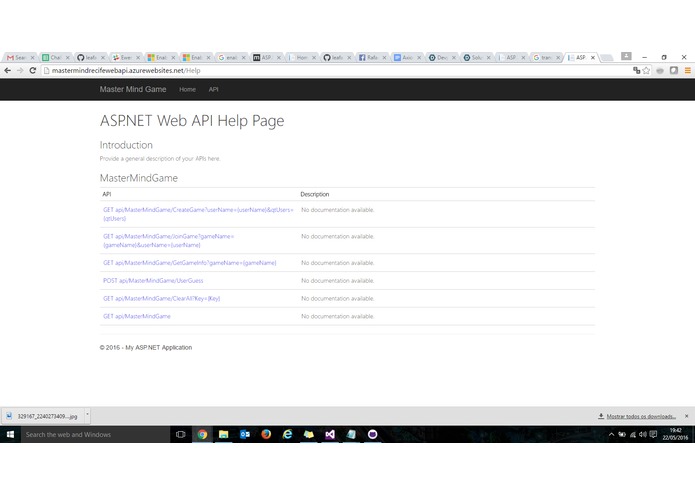The image size is (695, 494).
Task: Bookmark this page with the star icon
Action: (x=646, y=70)
